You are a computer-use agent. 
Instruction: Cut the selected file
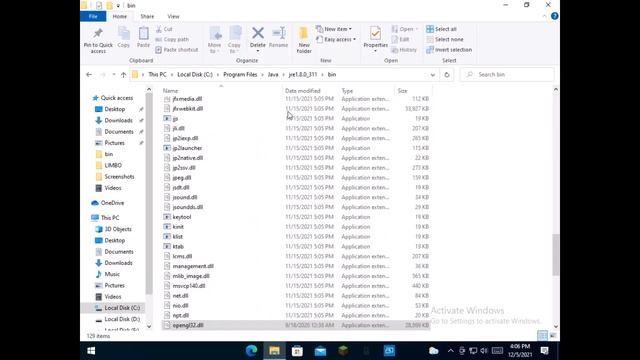164,29
